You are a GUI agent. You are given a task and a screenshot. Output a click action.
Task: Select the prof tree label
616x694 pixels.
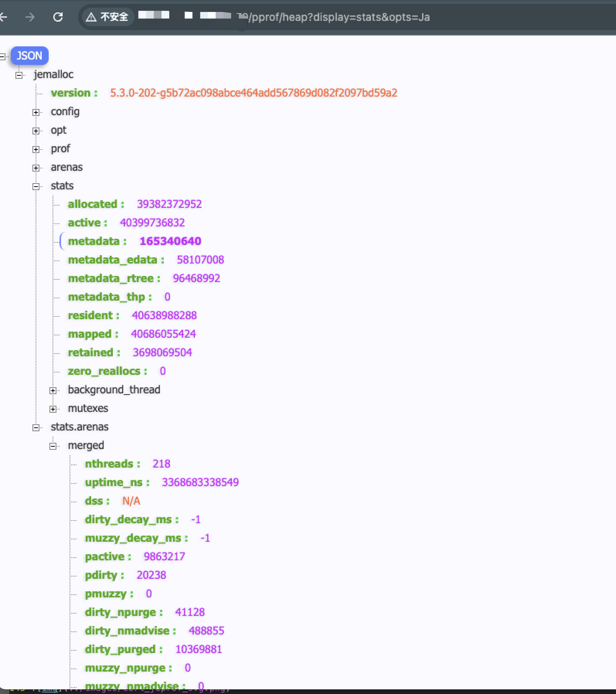pos(60,149)
